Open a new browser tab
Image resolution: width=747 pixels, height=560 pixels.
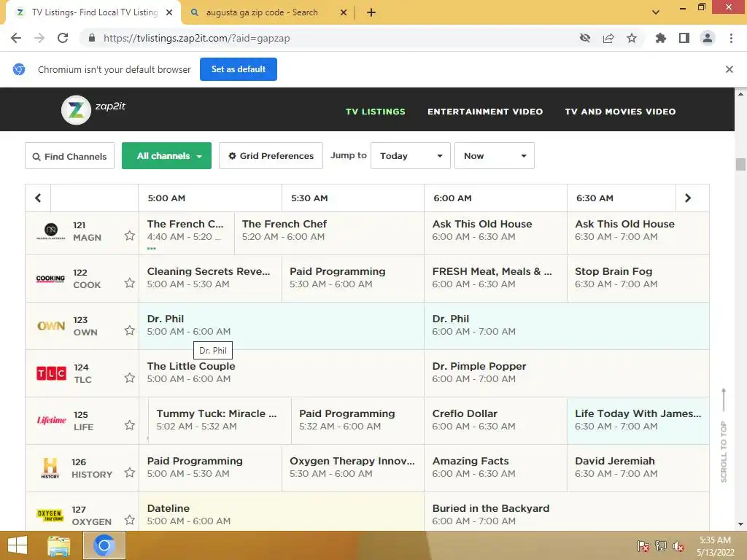(371, 12)
